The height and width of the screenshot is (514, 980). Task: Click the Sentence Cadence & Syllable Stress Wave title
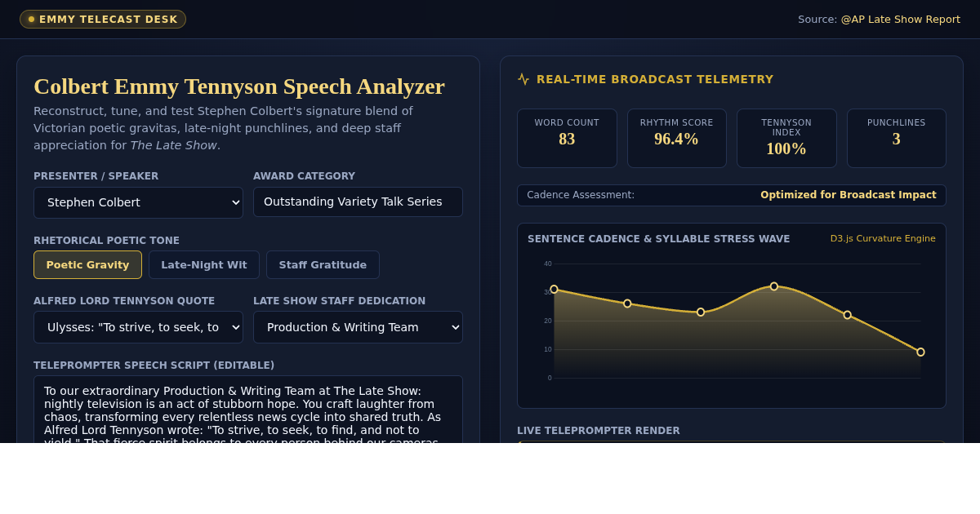click(x=658, y=239)
